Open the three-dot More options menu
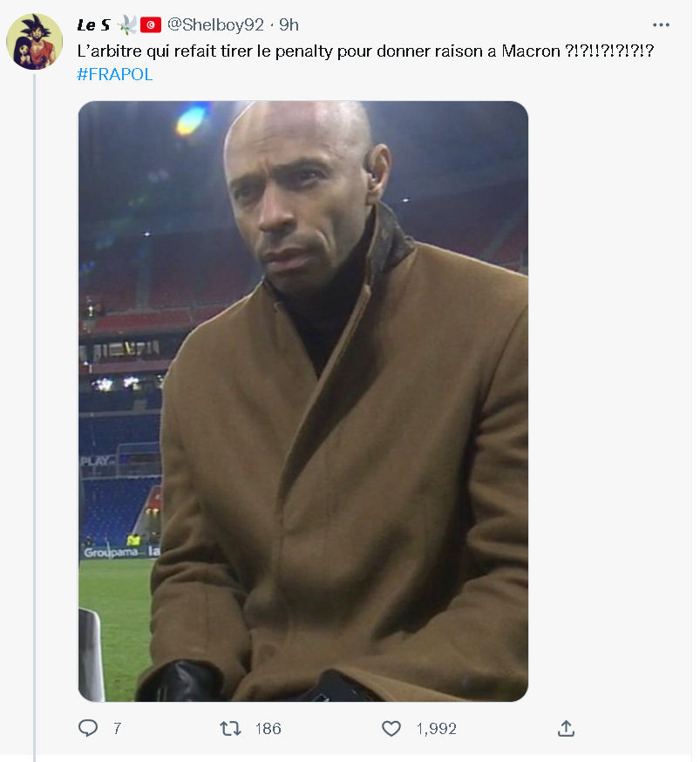 pos(661,25)
